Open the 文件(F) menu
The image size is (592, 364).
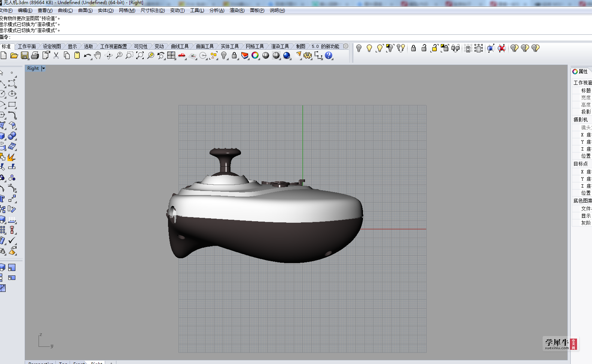(x=6, y=10)
